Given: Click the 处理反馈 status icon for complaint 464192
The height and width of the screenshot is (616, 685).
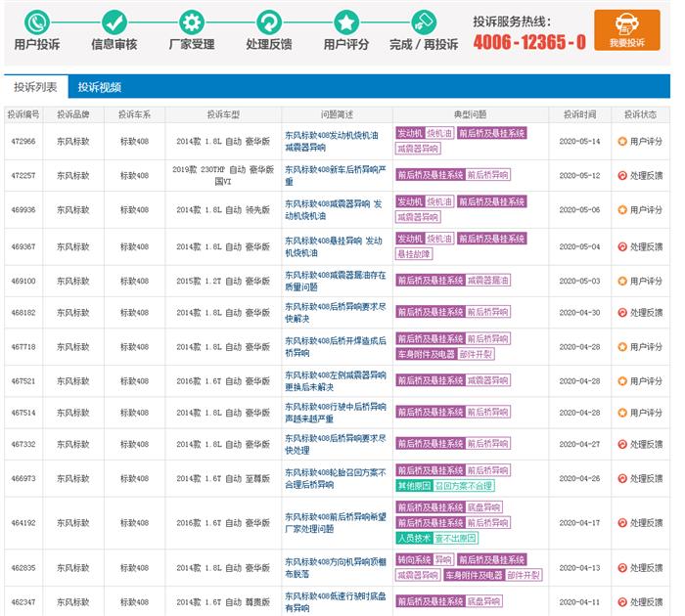Looking at the screenshot, I should pos(622,523).
